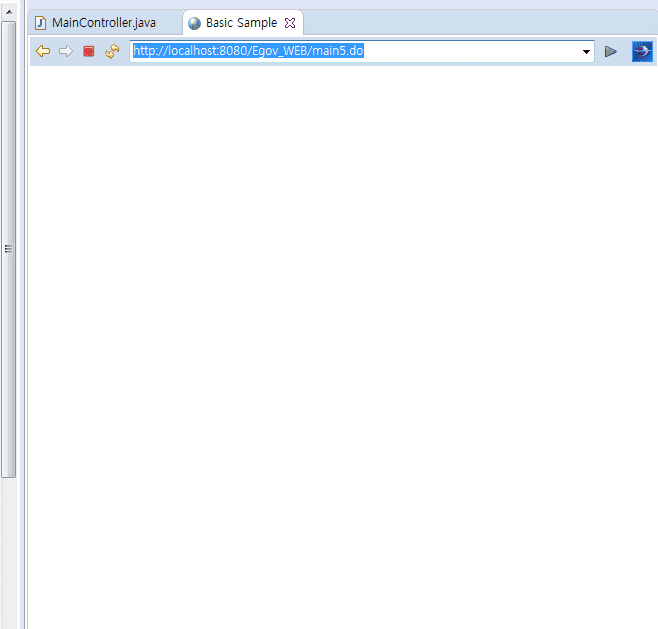Refresh the current page
The height and width of the screenshot is (629, 658).
coord(112,51)
